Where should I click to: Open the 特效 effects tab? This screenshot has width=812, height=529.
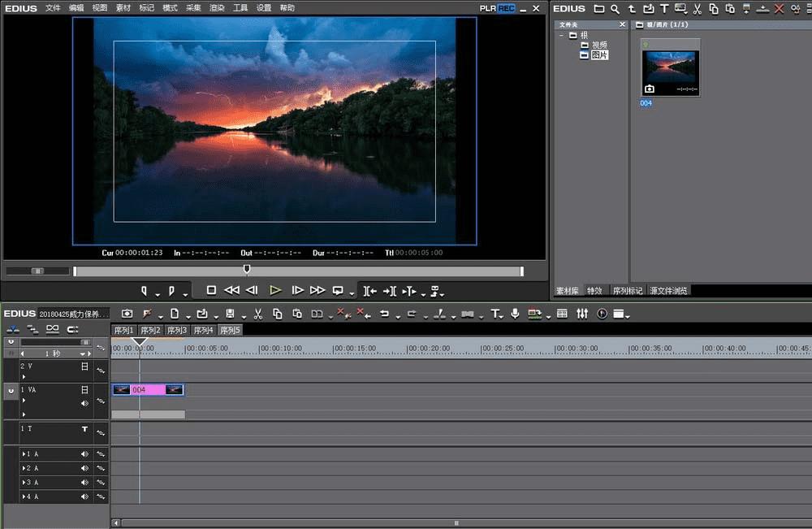[595, 291]
